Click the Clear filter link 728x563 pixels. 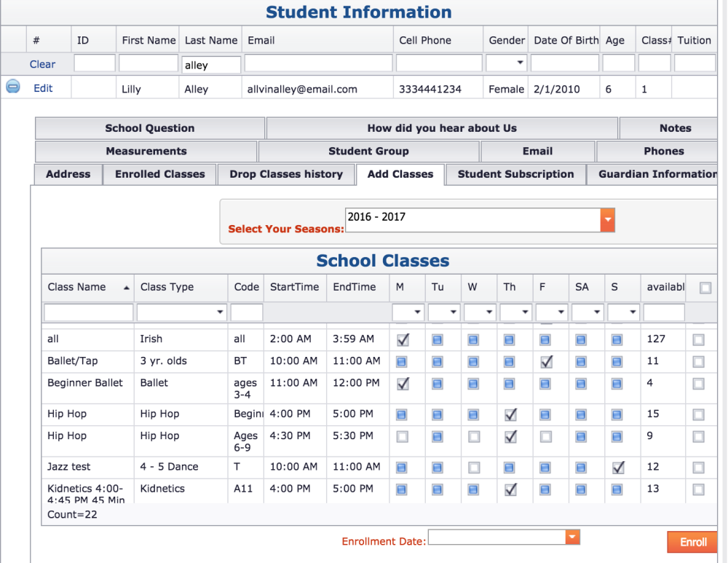click(x=42, y=64)
